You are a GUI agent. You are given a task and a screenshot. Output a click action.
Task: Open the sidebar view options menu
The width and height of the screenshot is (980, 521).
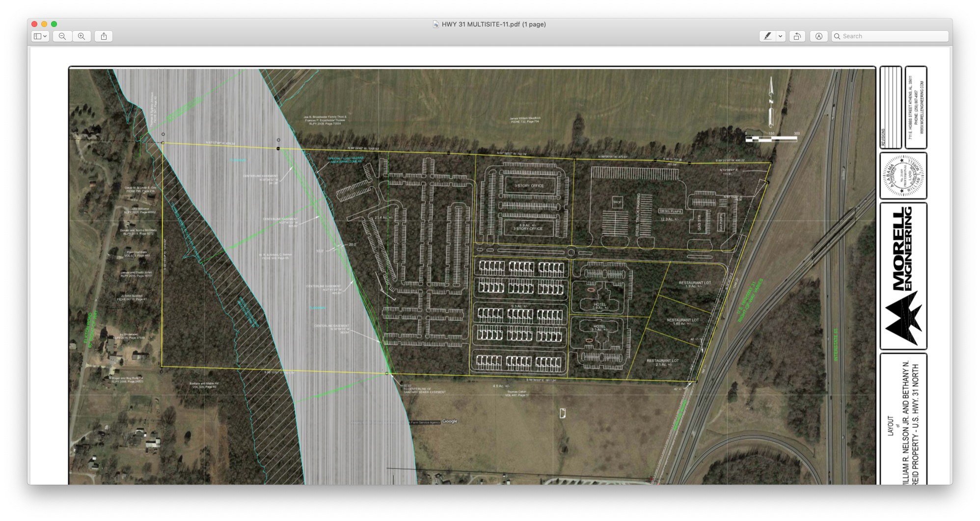[40, 36]
